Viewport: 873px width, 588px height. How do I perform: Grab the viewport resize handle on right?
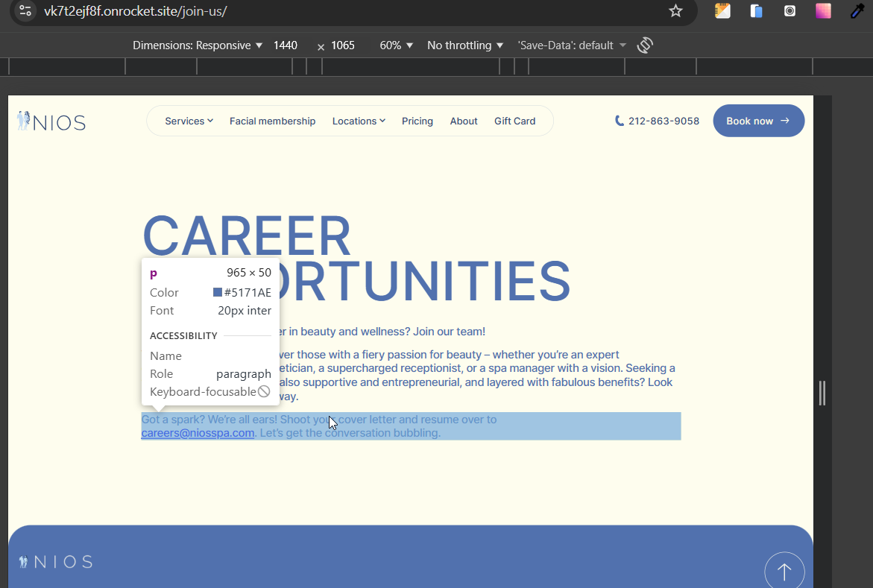[x=822, y=393]
